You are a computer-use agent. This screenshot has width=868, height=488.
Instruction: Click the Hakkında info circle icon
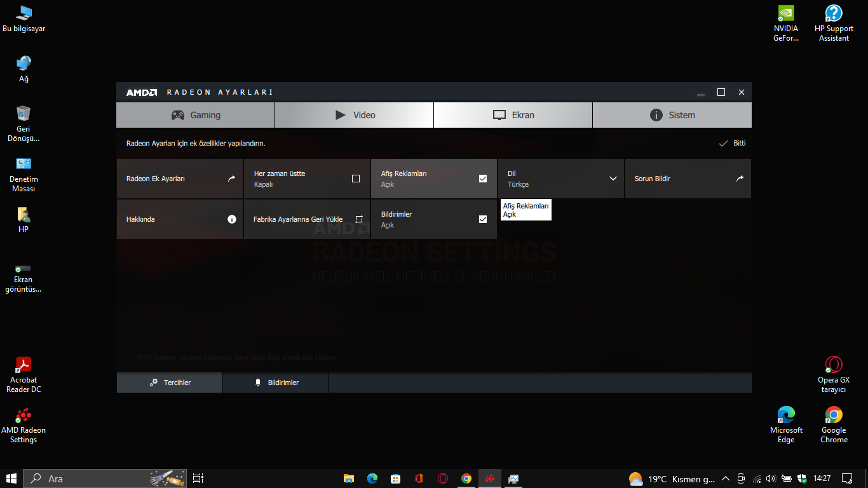(x=232, y=219)
